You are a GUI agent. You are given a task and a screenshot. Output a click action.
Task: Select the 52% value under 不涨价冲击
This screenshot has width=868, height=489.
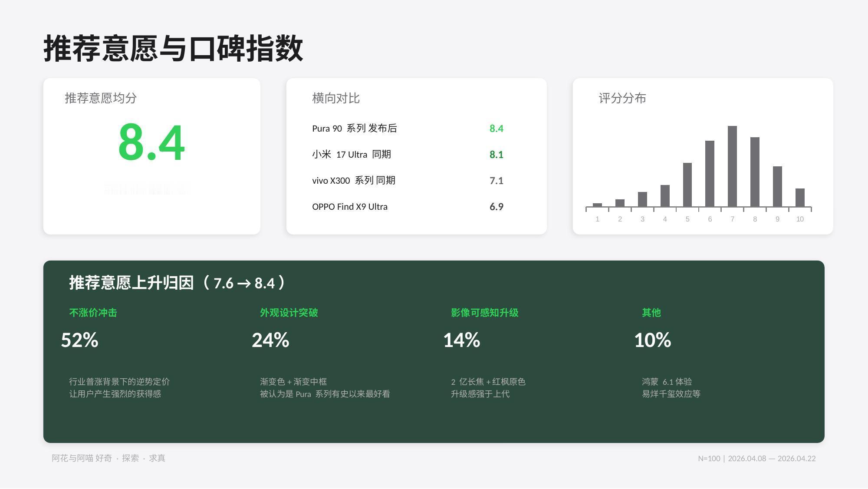tap(79, 340)
